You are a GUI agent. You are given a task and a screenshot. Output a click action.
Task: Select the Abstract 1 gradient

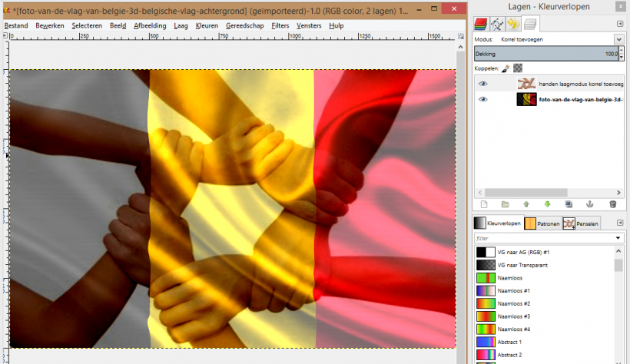click(x=509, y=342)
